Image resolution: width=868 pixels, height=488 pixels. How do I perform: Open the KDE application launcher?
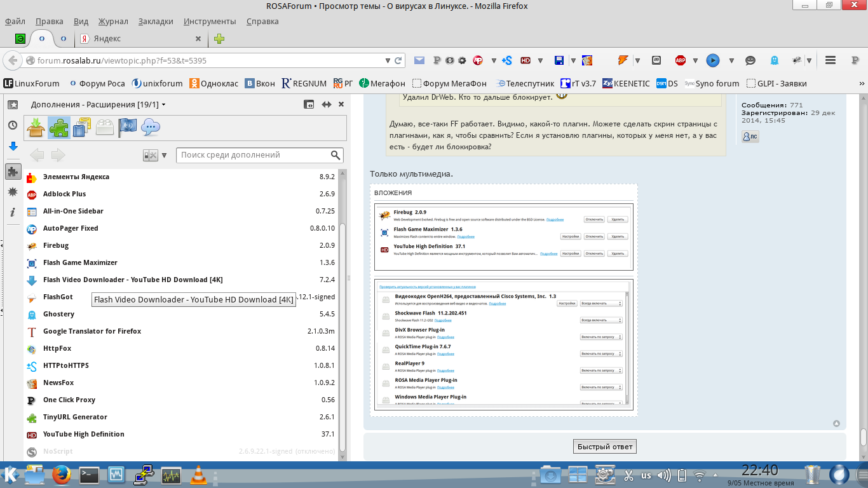pyautogui.click(x=10, y=475)
